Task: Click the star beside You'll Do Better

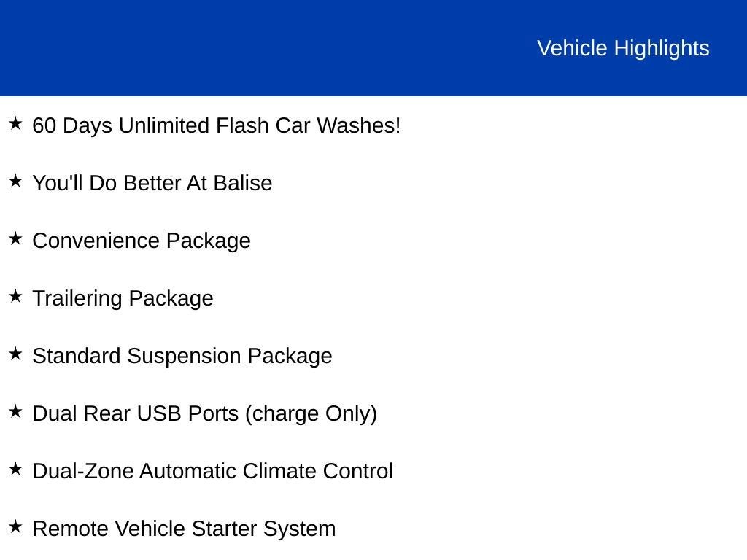Action: click(x=15, y=181)
